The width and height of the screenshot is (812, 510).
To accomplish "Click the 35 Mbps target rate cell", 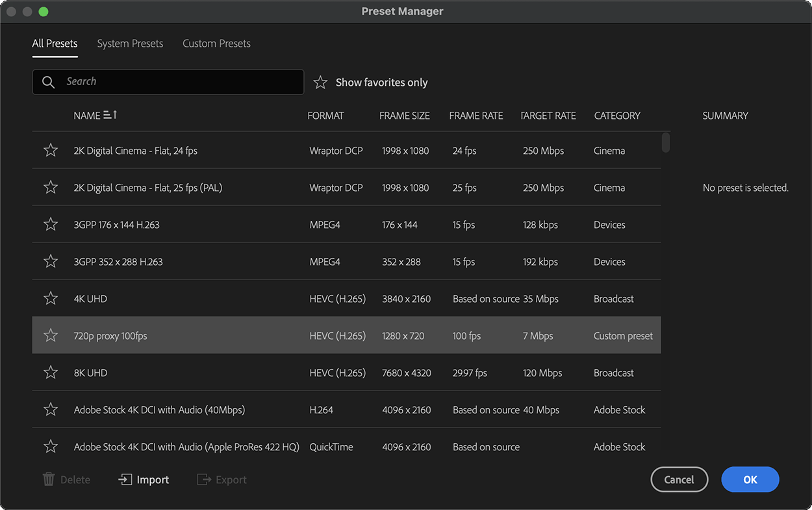I will pyautogui.click(x=540, y=299).
